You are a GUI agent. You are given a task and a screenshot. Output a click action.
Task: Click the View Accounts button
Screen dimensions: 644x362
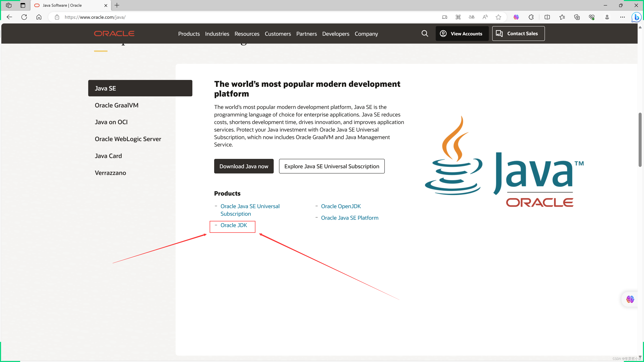coord(462,34)
